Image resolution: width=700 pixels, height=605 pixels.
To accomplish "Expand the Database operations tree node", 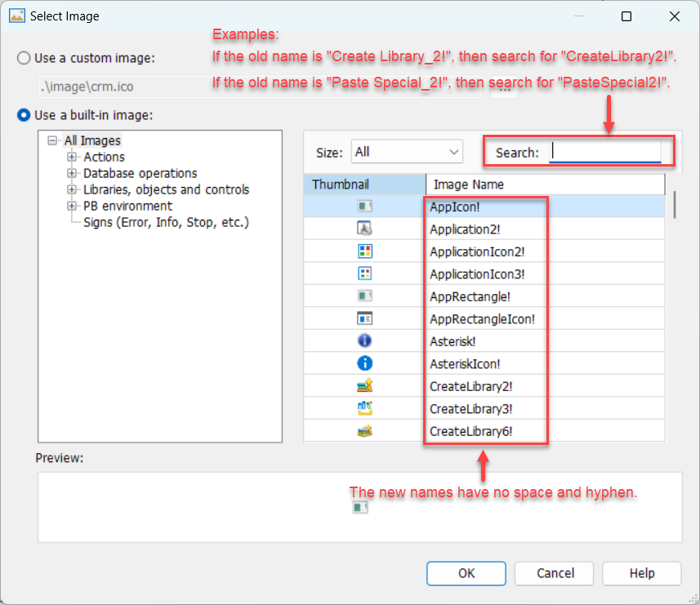I will [72, 173].
